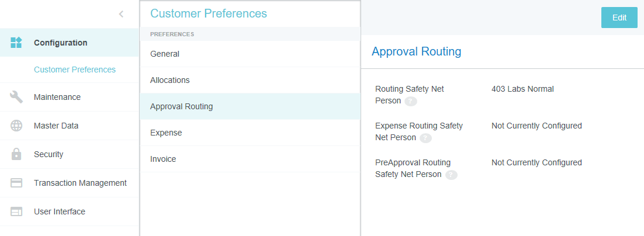Go to the Invoice preferences item
644x236 pixels.
(x=163, y=159)
